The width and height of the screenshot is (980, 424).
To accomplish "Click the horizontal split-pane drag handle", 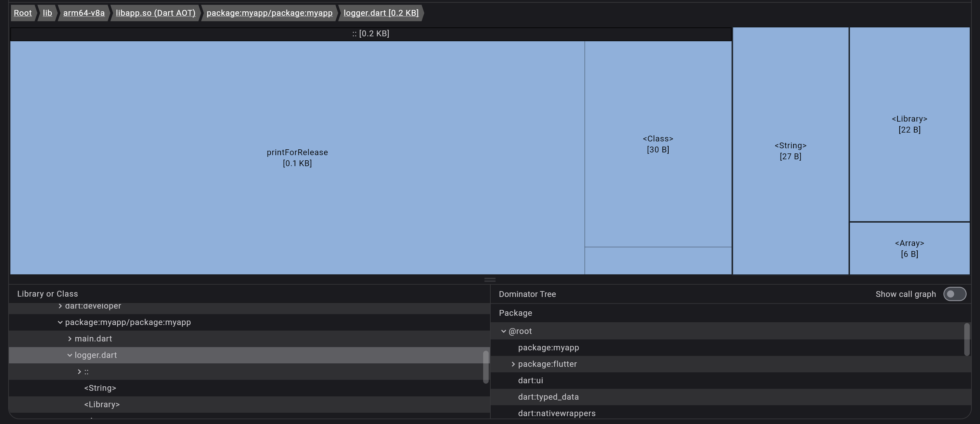I will (x=490, y=280).
